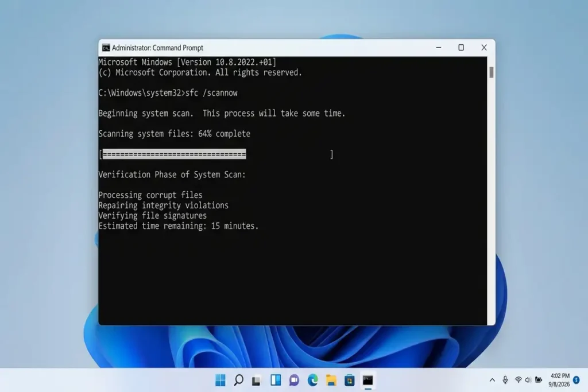Click 'Scanning system files: 64% complete' text

click(x=174, y=134)
